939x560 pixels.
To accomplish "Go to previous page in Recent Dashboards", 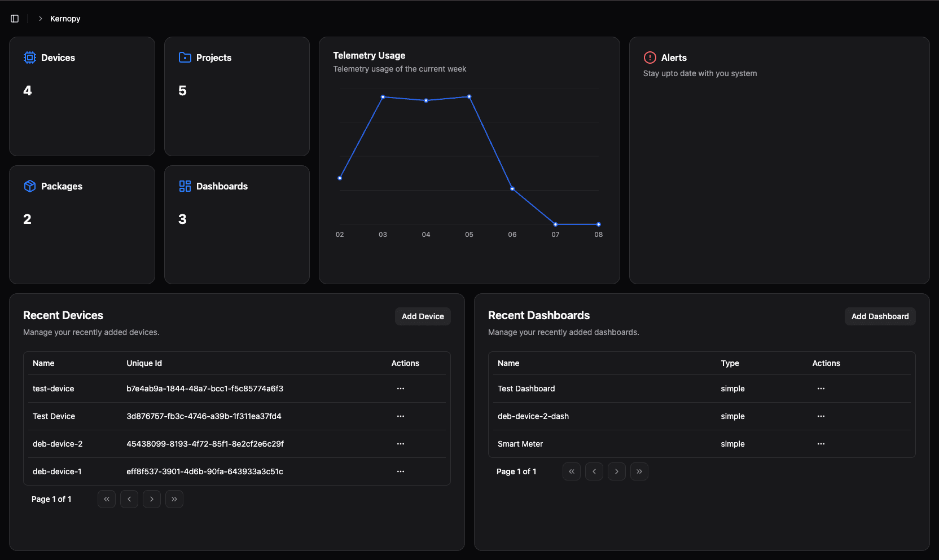I will [x=594, y=471].
